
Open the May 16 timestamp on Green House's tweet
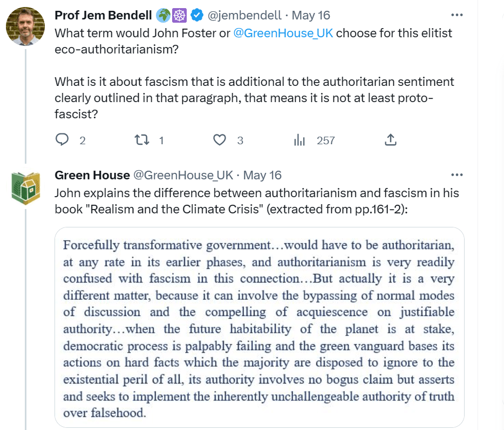(262, 175)
